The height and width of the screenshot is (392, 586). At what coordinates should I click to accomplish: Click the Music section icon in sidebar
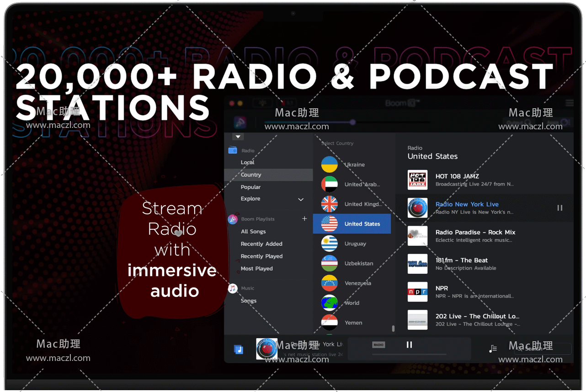(233, 288)
